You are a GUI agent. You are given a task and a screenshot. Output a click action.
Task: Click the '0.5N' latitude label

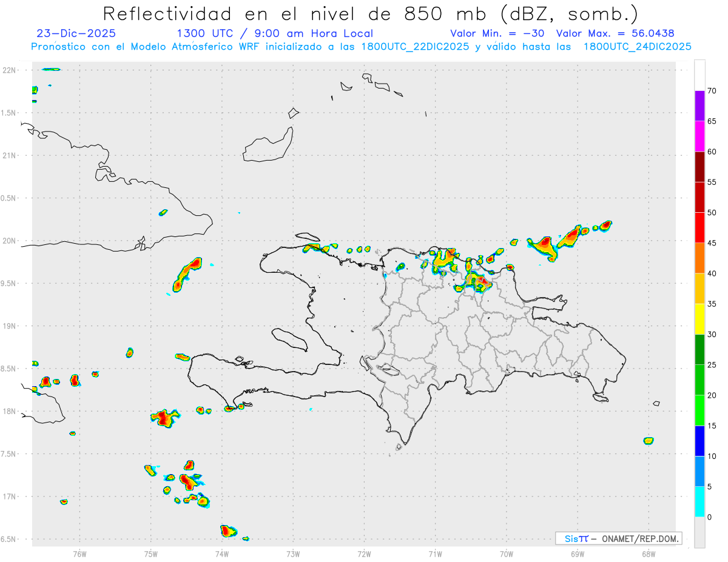pyautogui.click(x=8, y=198)
